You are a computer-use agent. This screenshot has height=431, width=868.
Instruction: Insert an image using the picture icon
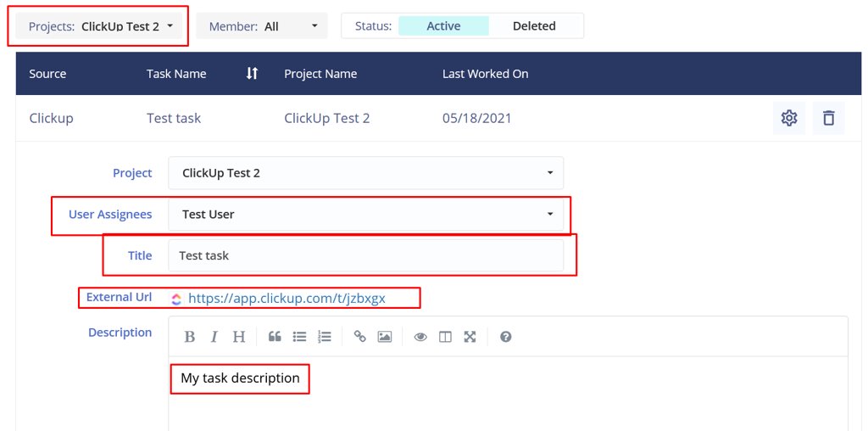click(385, 337)
